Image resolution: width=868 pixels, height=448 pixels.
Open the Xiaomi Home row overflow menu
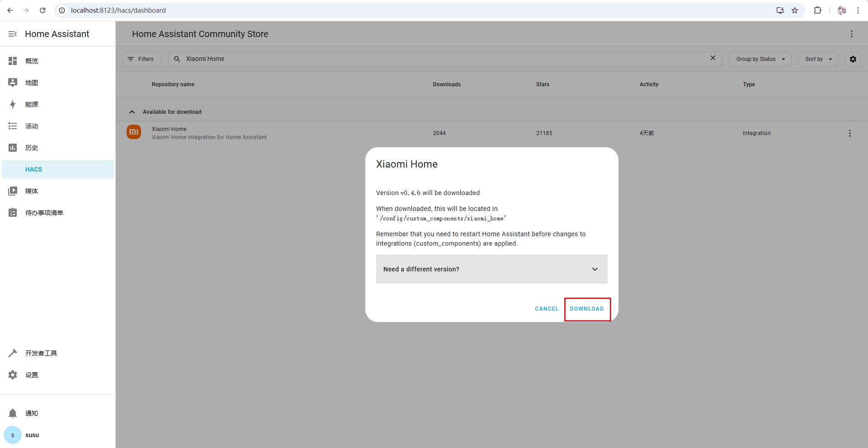point(849,133)
